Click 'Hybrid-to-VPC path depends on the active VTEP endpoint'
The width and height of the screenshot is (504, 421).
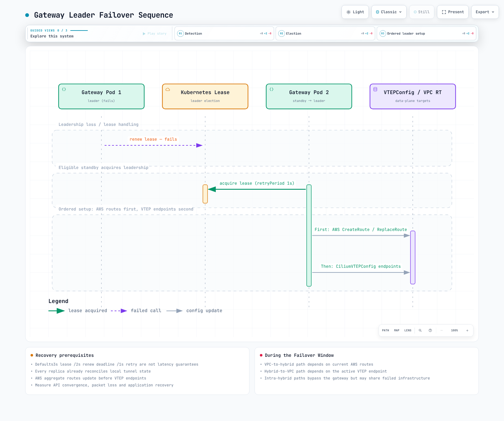[x=326, y=371]
